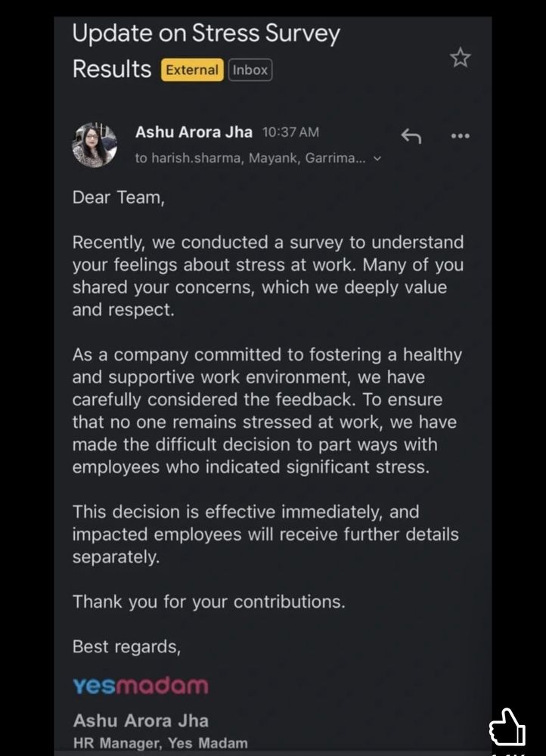Star this email with the star icon

pos(460,58)
